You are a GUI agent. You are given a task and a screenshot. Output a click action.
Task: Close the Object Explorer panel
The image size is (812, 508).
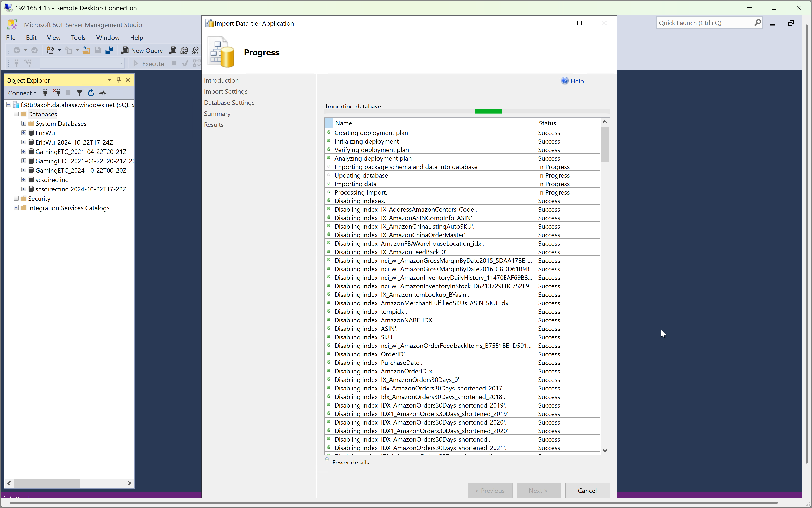point(128,80)
